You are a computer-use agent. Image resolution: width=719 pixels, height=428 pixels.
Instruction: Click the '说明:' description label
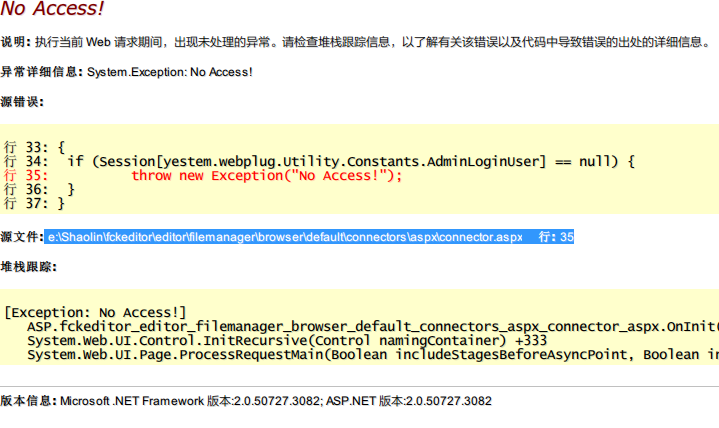tap(16, 42)
